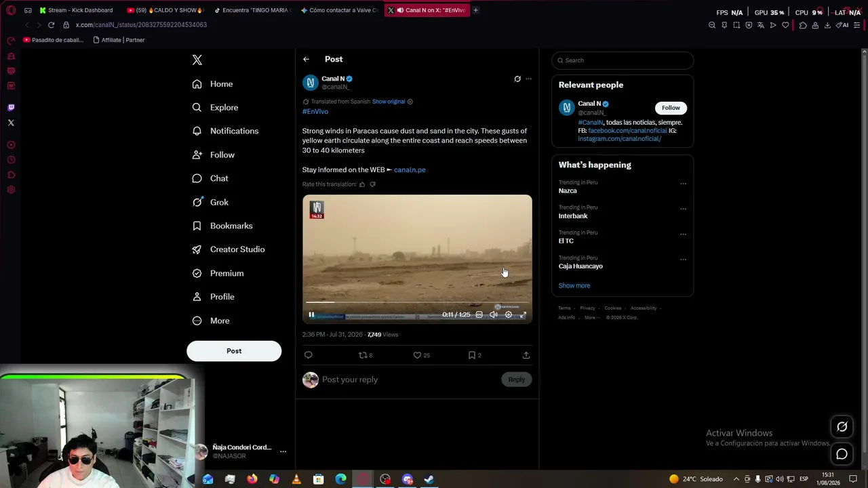Thumbs down the translation rating
This screenshot has width=868, height=488.
coord(372,184)
